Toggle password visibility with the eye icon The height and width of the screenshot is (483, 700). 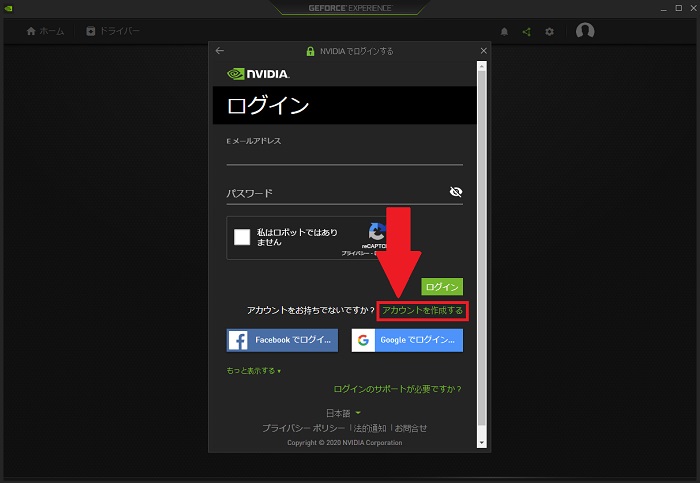click(456, 192)
